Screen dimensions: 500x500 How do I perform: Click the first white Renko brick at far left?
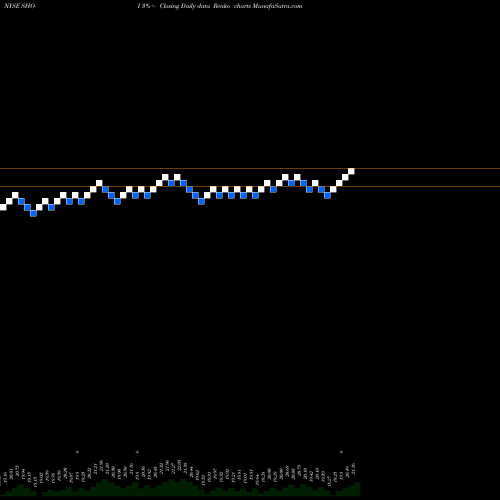pos(3,207)
